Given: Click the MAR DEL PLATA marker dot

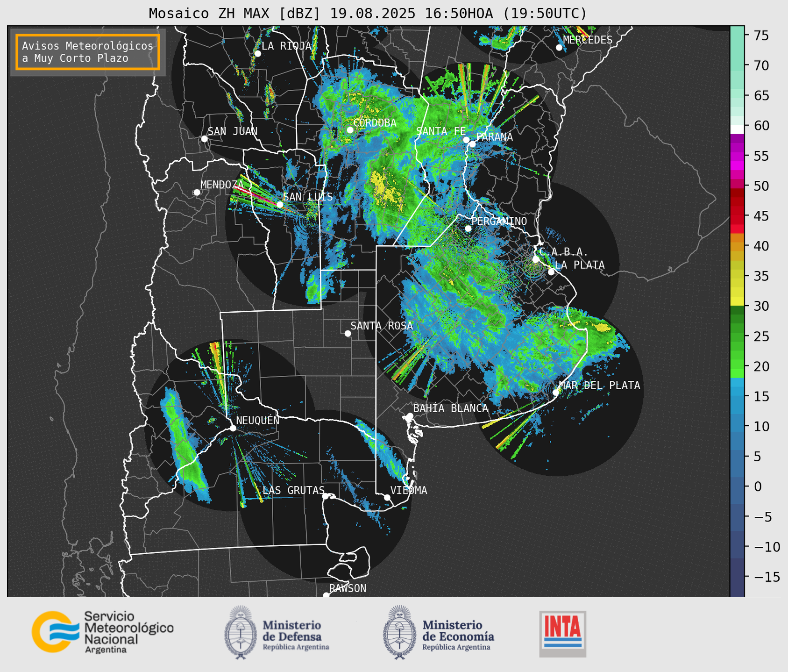Looking at the screenshot, I should (556, 392).
